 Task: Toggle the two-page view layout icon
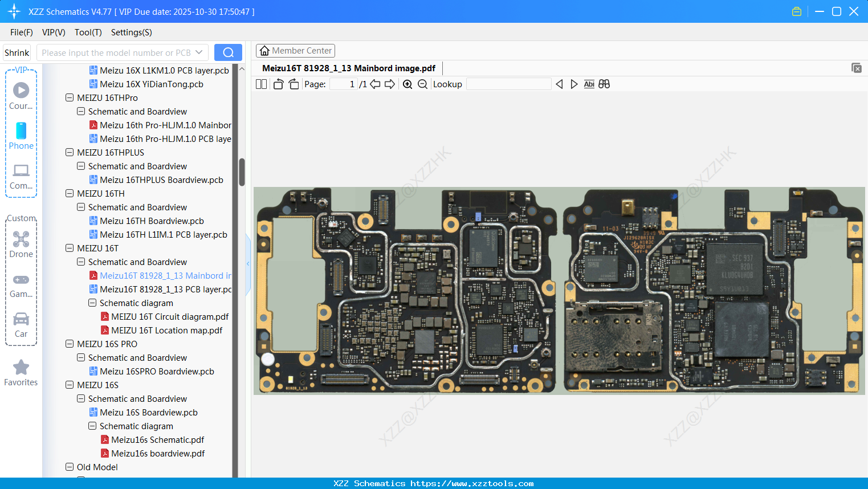coord(262,84)
